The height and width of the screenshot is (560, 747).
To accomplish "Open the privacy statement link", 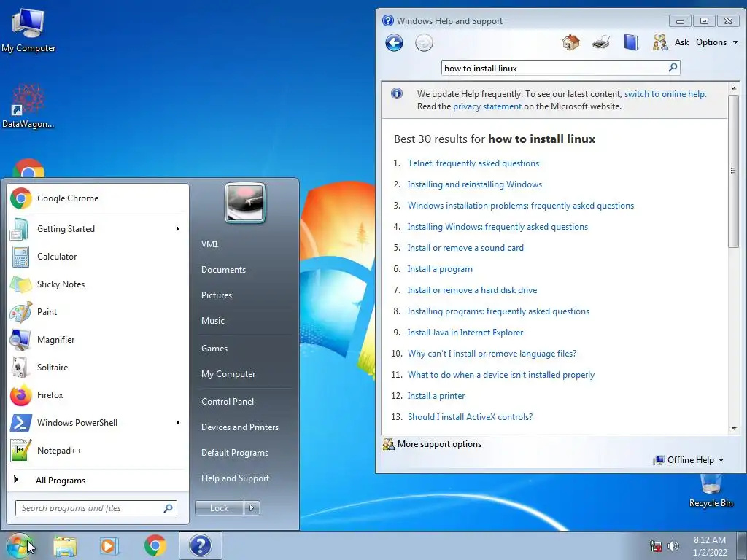I will (x=487, y=106).
